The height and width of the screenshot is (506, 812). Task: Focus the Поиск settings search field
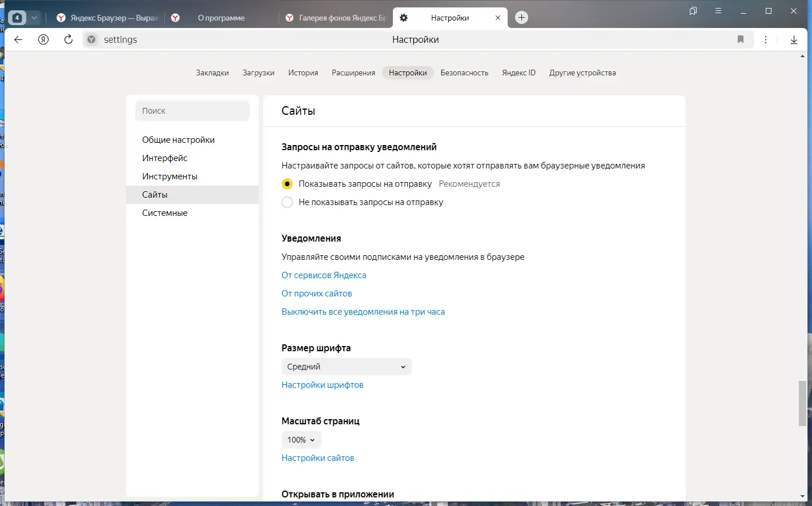[x=192, y=111]
